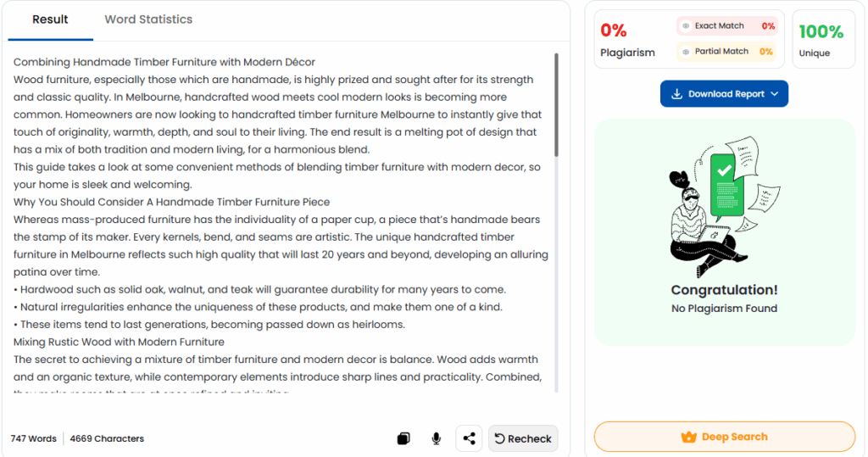Click the crown icon on Deep Search
The image size is (868, 457).
[688, 437]
